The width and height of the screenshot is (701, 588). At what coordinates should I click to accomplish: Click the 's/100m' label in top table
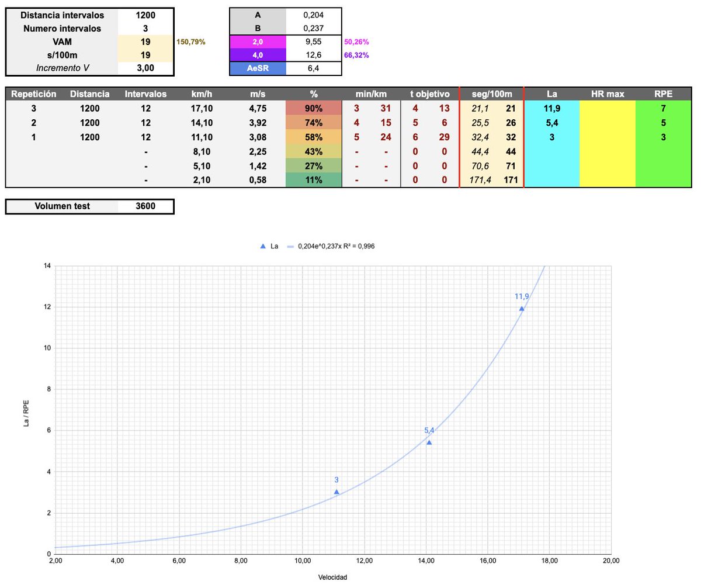(62, 55)
